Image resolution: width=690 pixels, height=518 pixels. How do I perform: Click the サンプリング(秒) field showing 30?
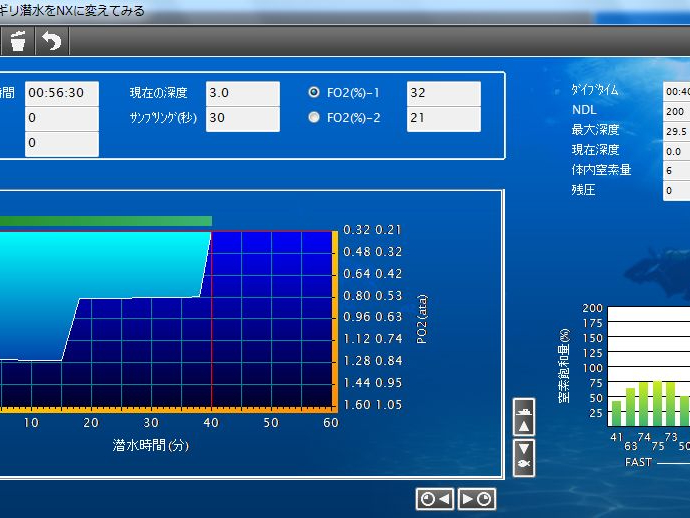242,118
